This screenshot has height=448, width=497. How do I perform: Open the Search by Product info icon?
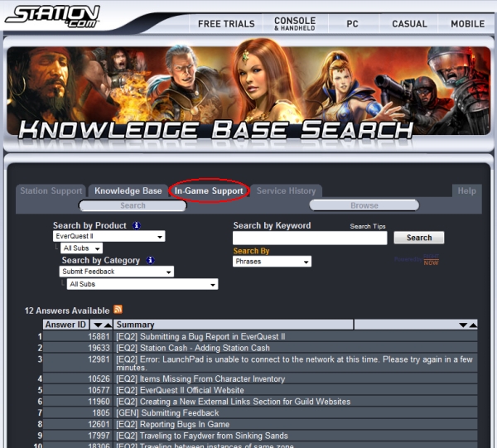pyautogui.click(x=137, y=225)
